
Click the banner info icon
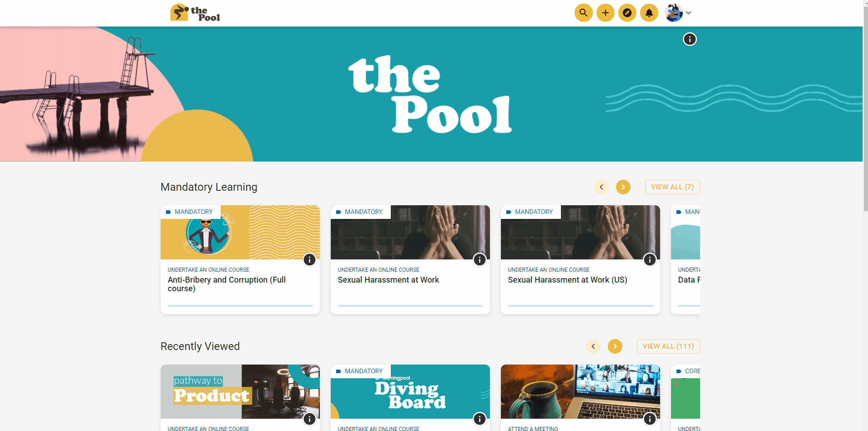pyautogui.click(x=690, y=39)
